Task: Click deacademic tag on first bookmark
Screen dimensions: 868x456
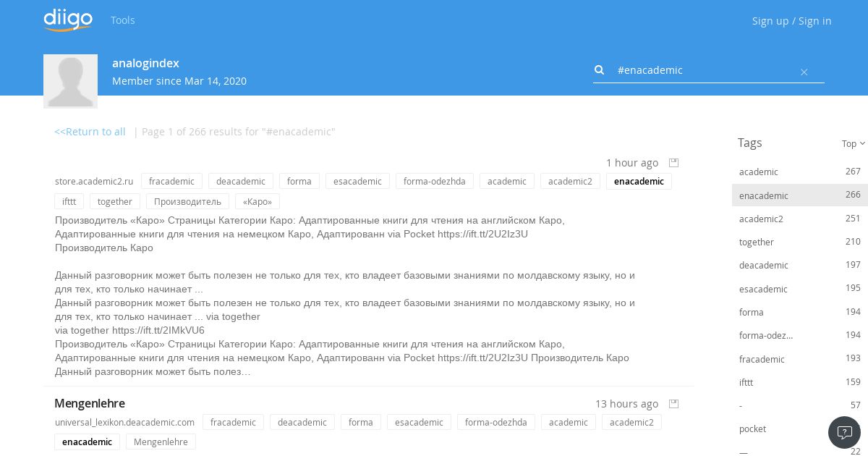Action: pyautogui.click(x=241, y=181)
